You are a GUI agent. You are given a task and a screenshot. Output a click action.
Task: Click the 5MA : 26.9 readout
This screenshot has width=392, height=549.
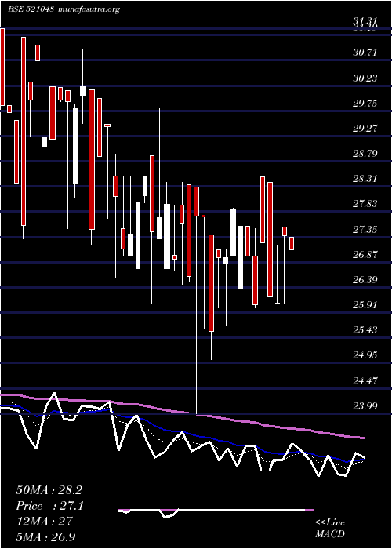click(45, 536)
